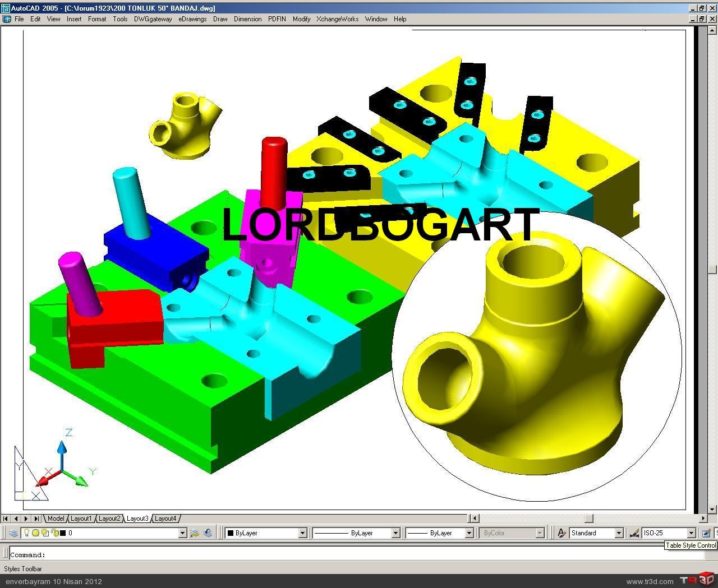Open the View menu

click(54, 19)
